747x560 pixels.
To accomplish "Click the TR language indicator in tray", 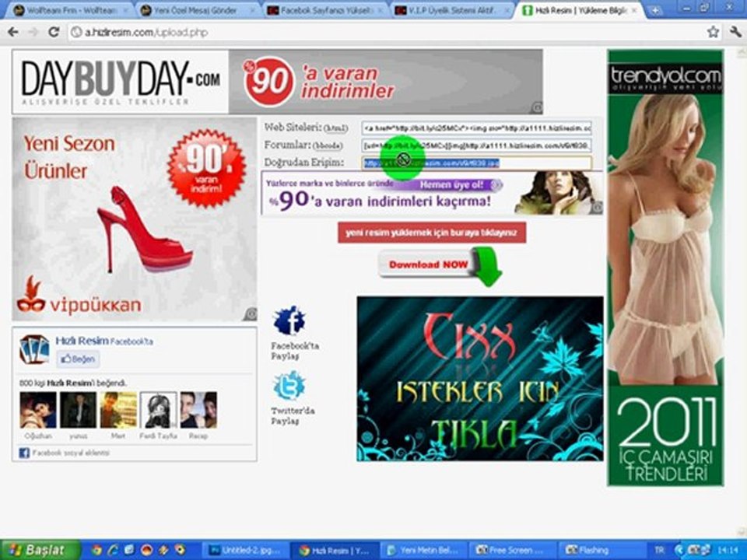I will tap(659, 551).
